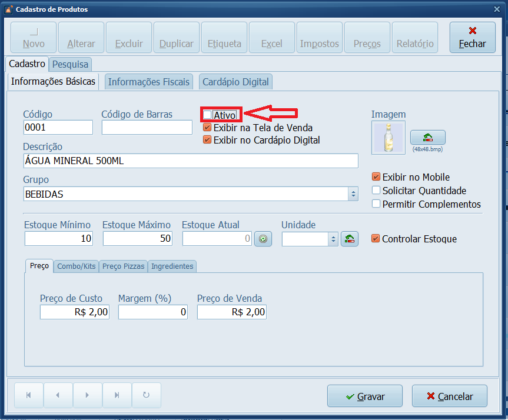
Task: Click the image browse button beside the thumbnail
Action: pyautogui.click(x=427, y=138)
